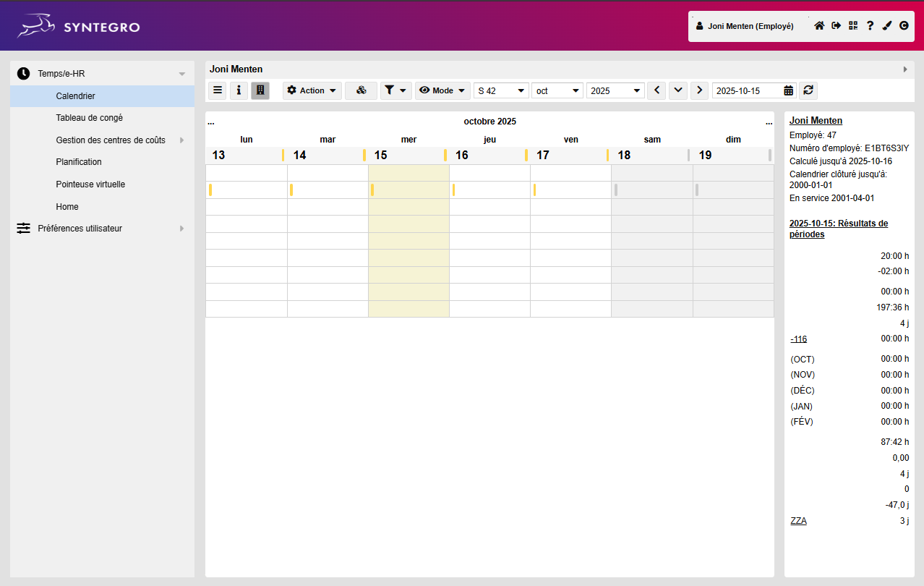
Task: Select the week S 42 combo box
Action: [500, 90]
